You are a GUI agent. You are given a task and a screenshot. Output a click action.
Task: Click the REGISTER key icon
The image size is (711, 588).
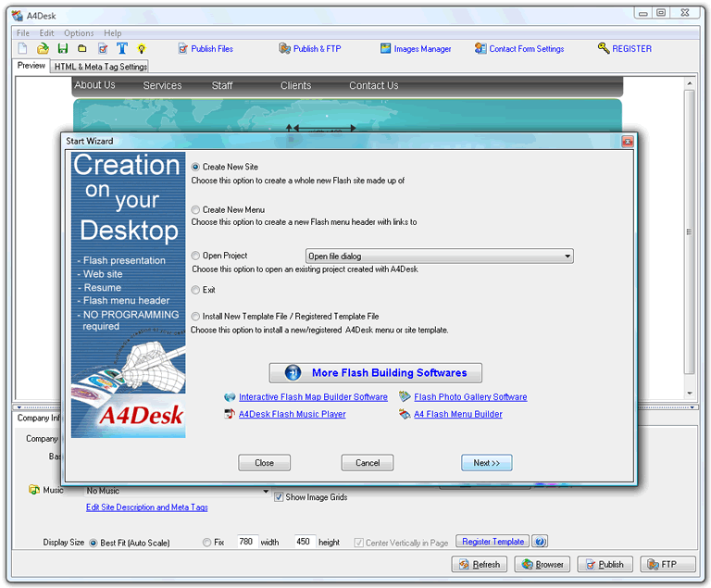click(x=603, y=48)
